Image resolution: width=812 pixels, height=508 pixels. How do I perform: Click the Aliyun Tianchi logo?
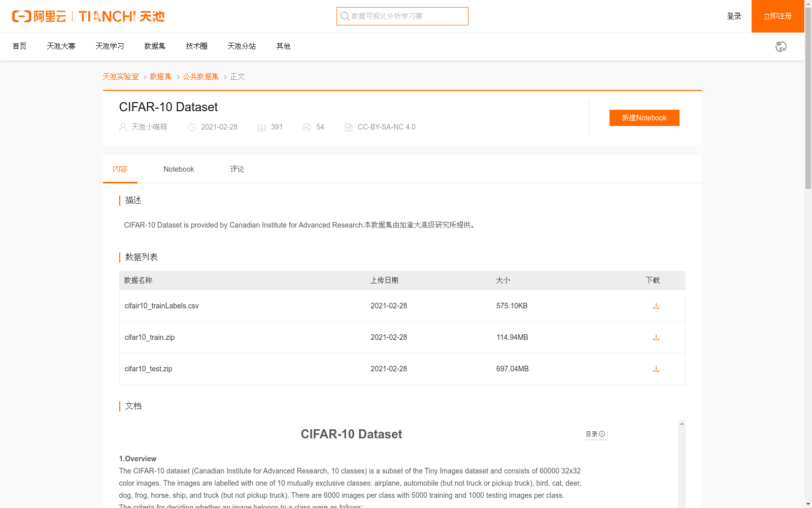(x=88, y=16)
